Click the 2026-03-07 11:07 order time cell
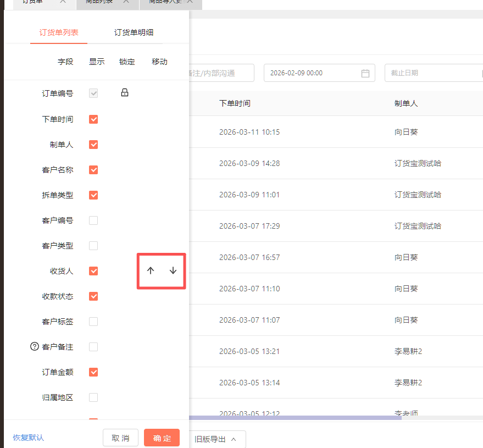The width and height of the screenshot is (483, 448). click(249, 320)
